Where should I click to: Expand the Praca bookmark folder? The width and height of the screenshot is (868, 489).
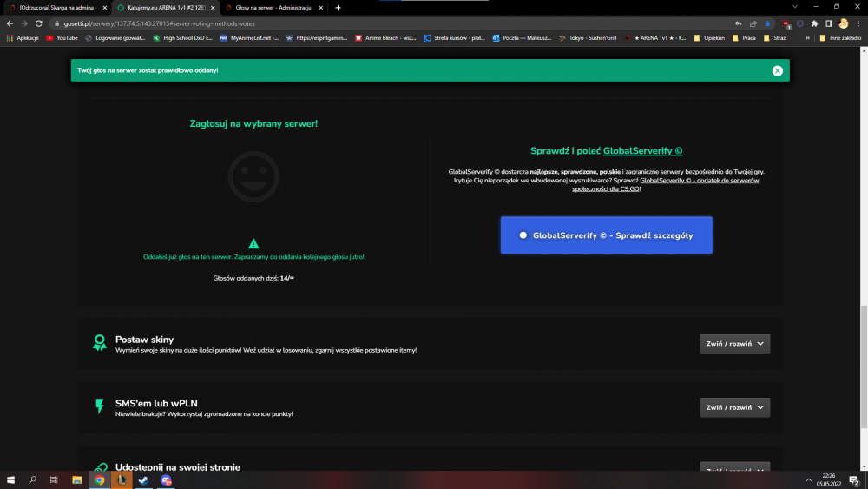pos(744,38)
